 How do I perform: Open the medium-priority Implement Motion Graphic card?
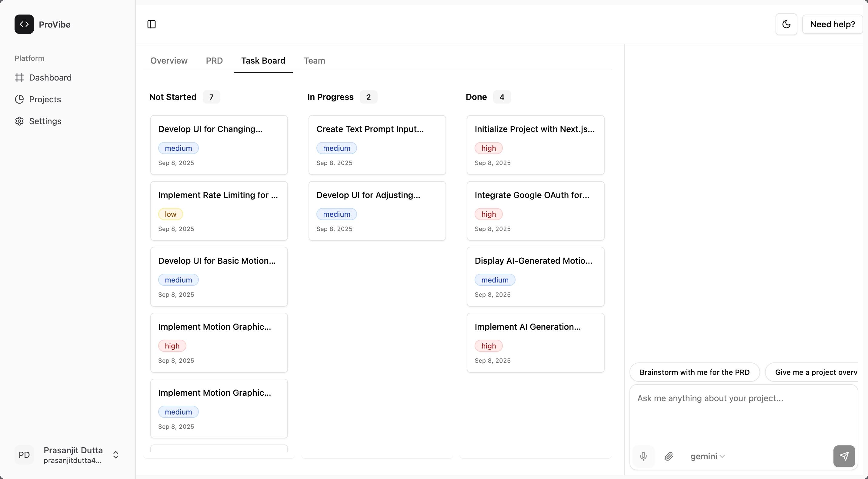point(219,409)
